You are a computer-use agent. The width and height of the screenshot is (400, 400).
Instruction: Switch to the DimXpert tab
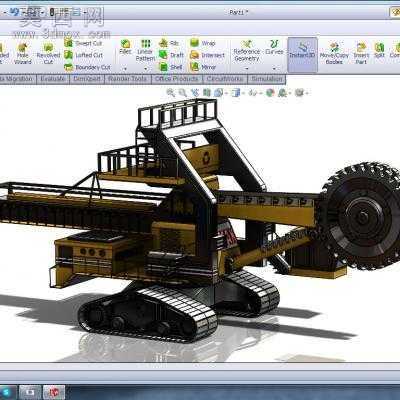(x=87, y=79)
